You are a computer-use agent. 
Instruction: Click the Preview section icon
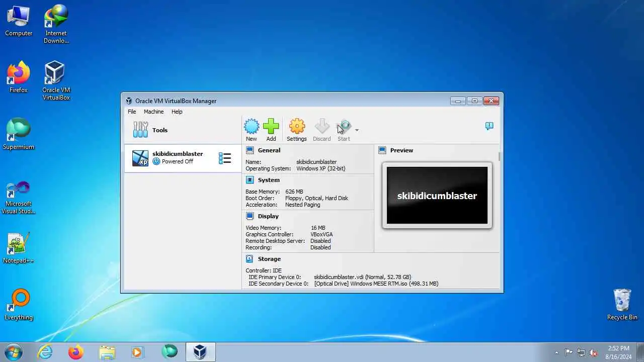pyautogui.click(x=382, y=150)
